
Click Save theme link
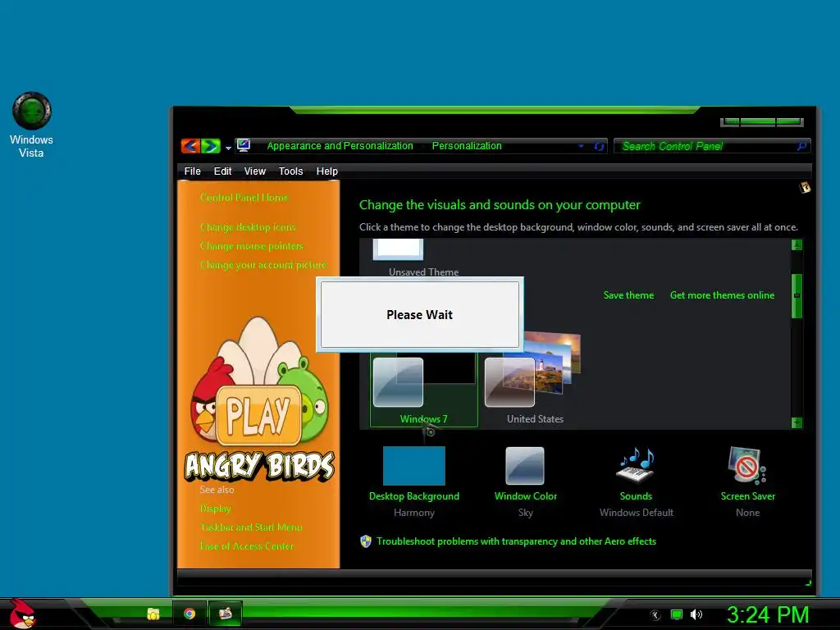(x=628, y=295)
